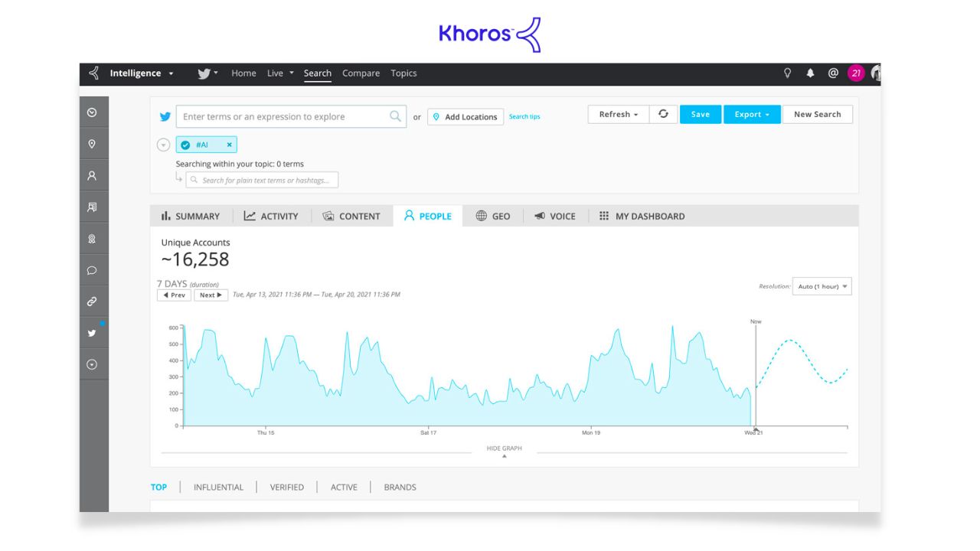The width and height of the screenshot is (980, 551).
Task: Select the Search menu item
Action: pyautogui.click(x=318, y=73)
